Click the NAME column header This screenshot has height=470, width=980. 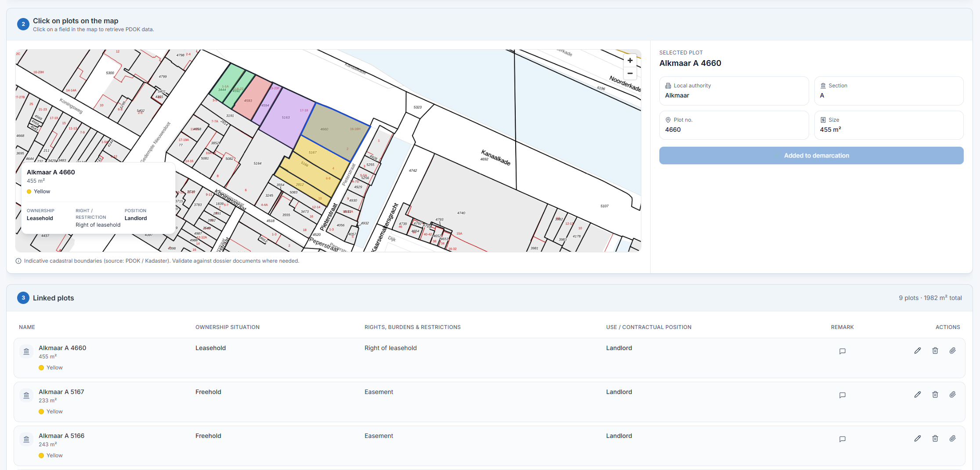point(27,327)
